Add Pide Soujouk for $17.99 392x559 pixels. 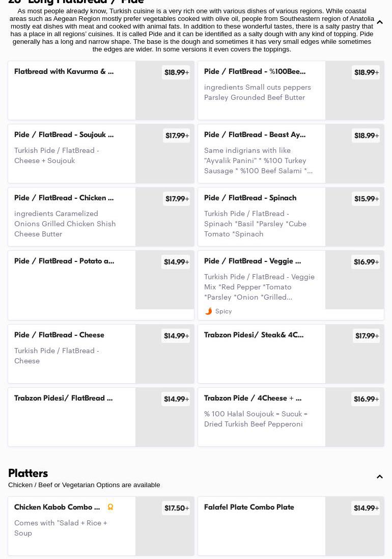(x=177, y=136)
